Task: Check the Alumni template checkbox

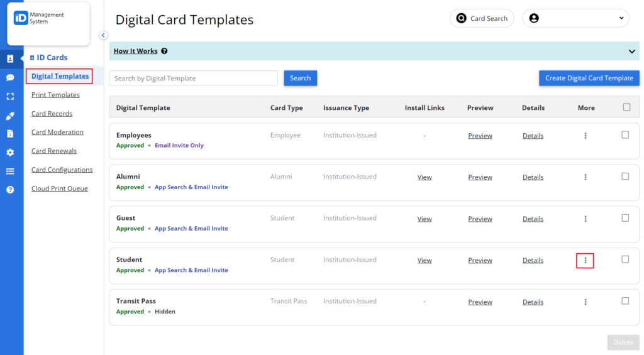Action: pos(625,176)
